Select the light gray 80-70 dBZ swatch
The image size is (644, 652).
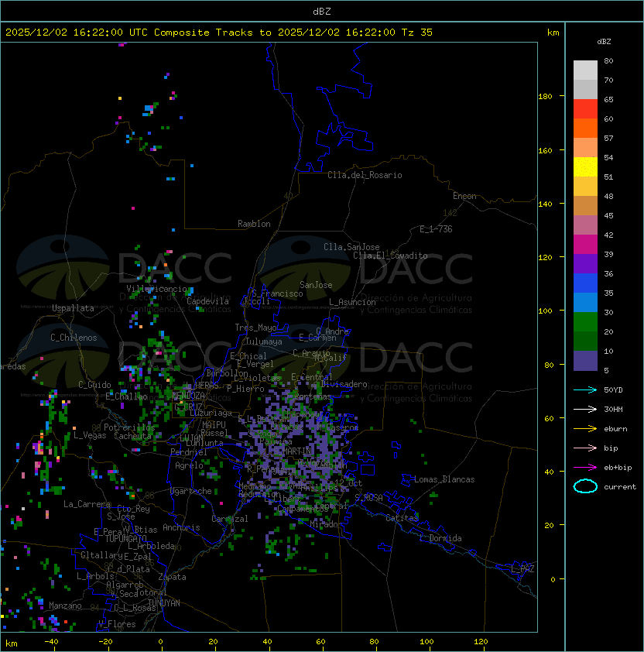point(585,70)
